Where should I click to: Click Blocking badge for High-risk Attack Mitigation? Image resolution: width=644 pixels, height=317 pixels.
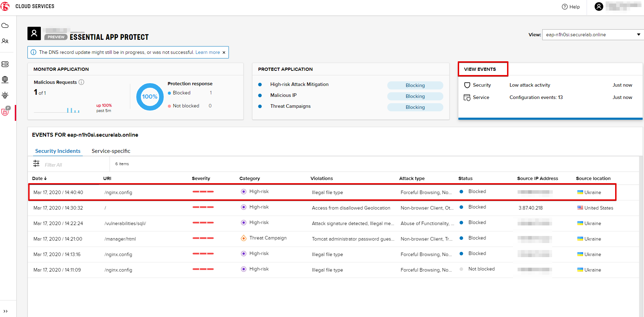(x=415, y=85)
